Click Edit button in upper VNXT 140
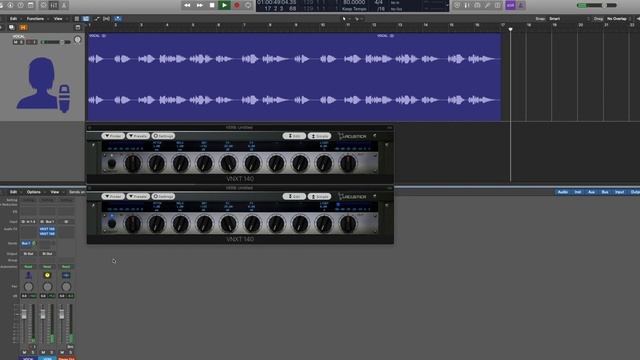Image resolution: width=640 pixels, height=360 pixels. (x=294, y=136)
